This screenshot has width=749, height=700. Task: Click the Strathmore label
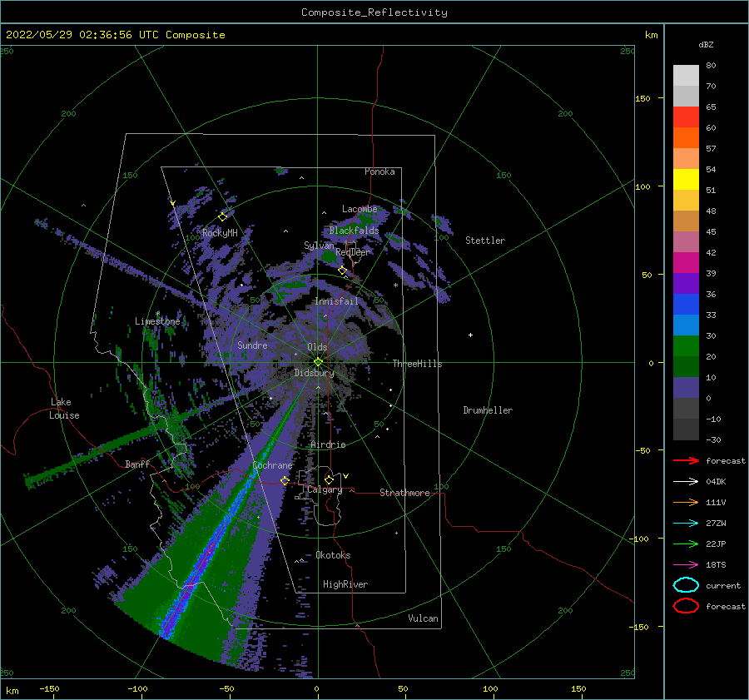tap(404, 493)
